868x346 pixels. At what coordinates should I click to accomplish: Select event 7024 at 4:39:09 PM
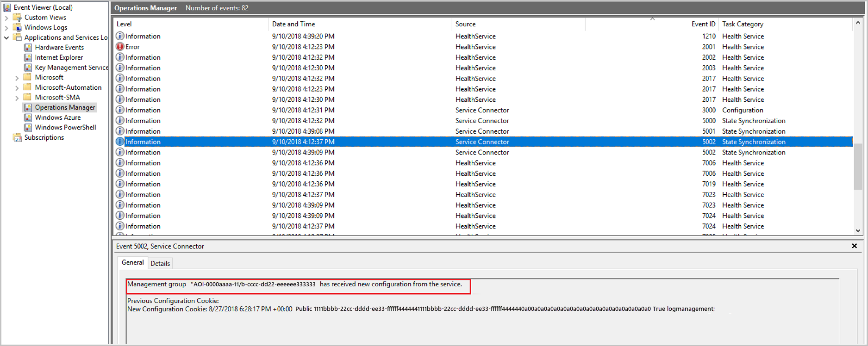pyautogui.click(x=483, y=216)
